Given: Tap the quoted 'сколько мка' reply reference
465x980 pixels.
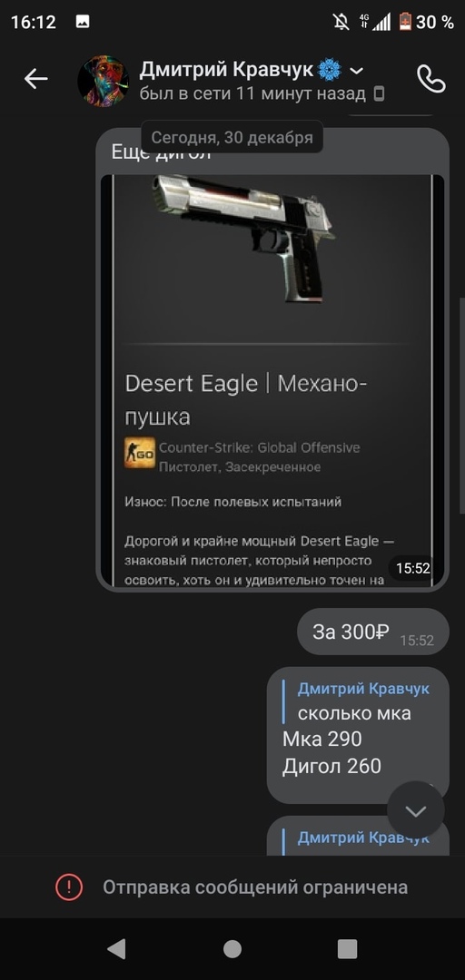Looking at the screenshot, I should tap(356, 701).
